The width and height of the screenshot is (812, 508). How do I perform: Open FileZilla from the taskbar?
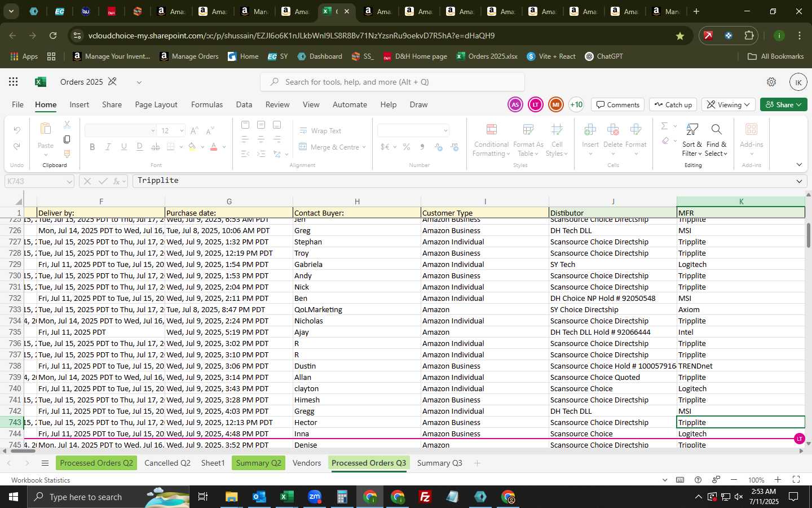(425, 497)
